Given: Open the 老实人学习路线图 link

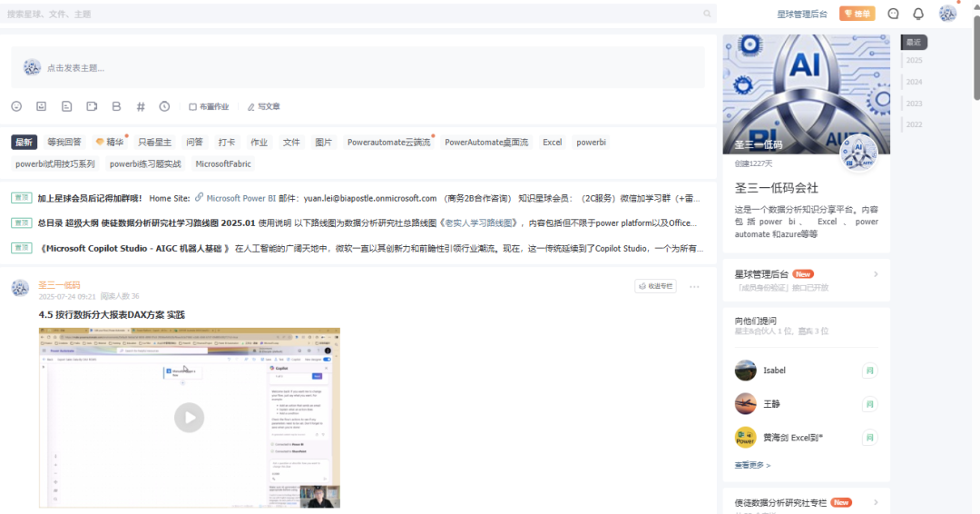Looking at the screenshot, I should coord(478,223).
